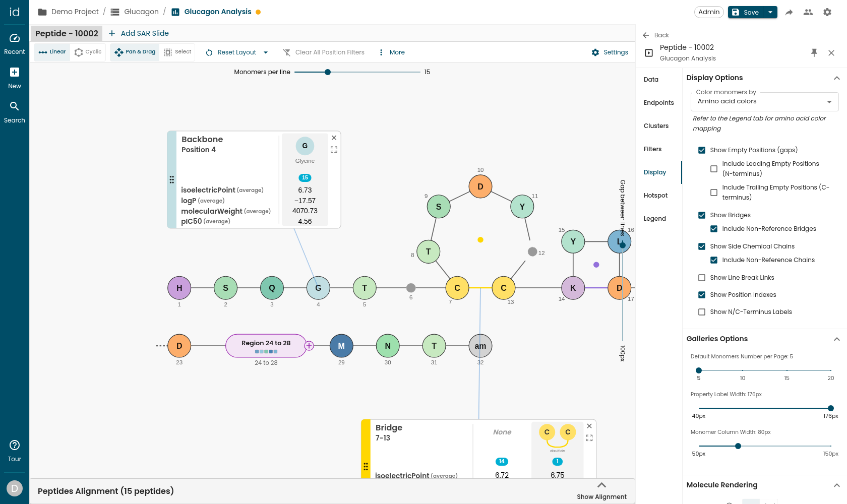Viewport: 847px width, 504px height.
Task: Click Add SAR Slide
Action: (x=139, y=33)
